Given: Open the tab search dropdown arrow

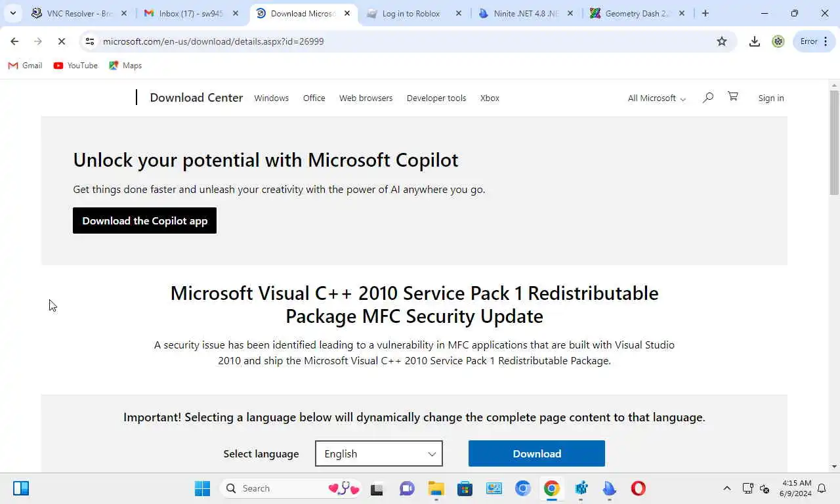Looking at the screenshot, I should 12,13.
